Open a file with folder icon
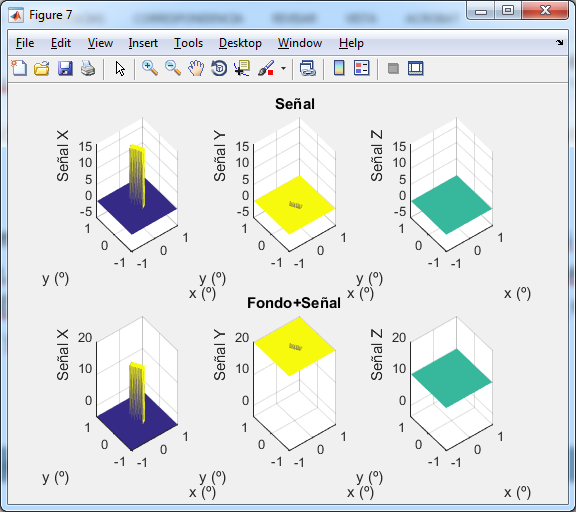 42,68
